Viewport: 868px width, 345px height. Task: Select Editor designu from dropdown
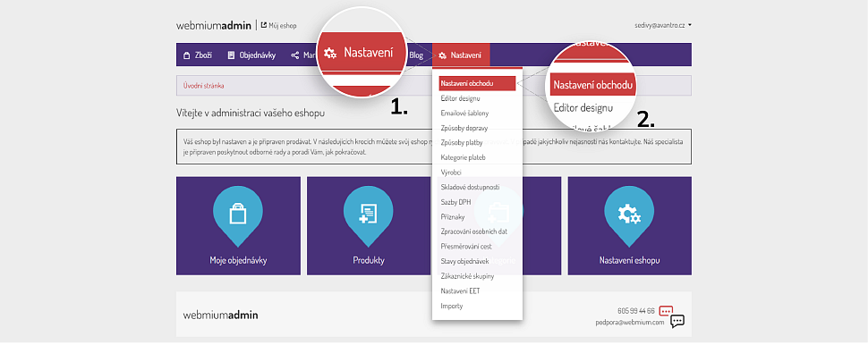click(x=461, y=98)
